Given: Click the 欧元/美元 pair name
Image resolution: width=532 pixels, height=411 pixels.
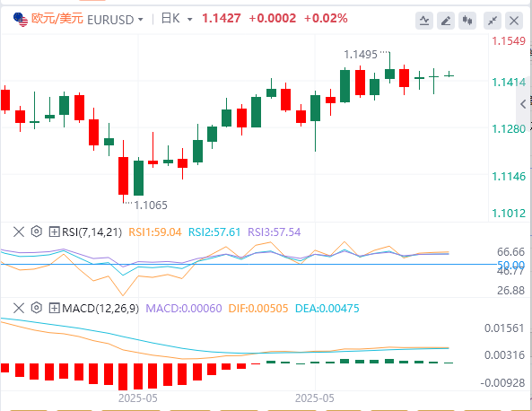Looking at the screenshot, I should [57, 19].
